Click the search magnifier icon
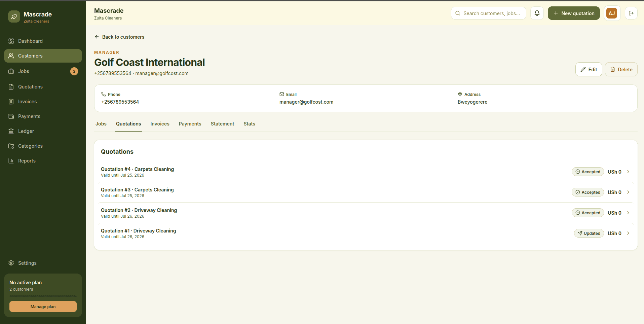 (x=458, y=13)
